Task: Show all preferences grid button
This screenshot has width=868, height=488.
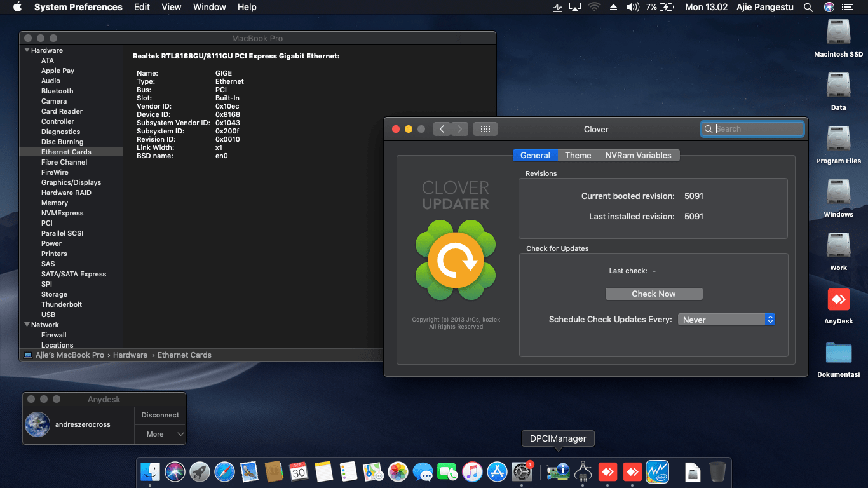Action: [485, 129]
